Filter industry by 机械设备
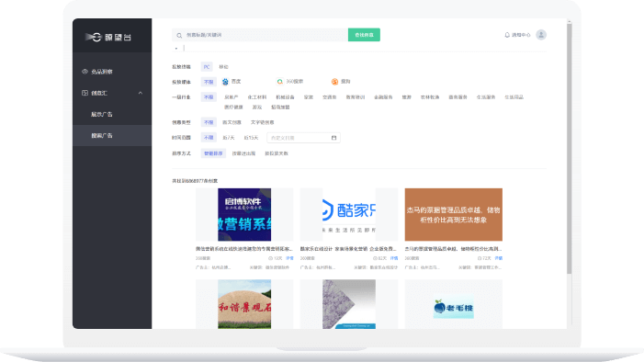This screenshot has width=644, height=362. coord(285,97)
